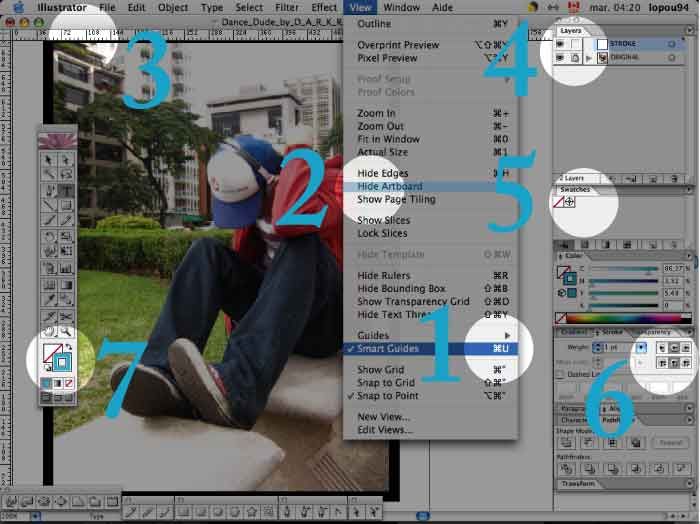Select the Magic Wand tool

click(49, 174)
